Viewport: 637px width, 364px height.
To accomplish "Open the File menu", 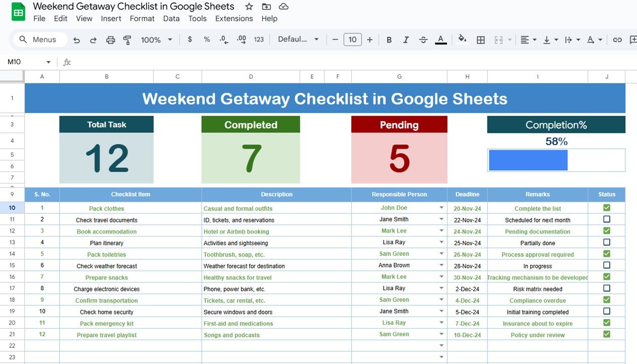I will tap(39, 19).
